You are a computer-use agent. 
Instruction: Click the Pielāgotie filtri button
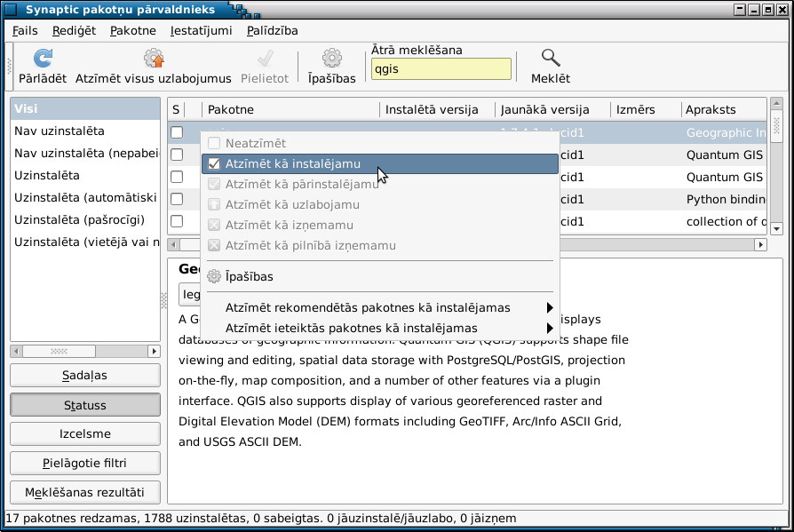pos(85,463)
